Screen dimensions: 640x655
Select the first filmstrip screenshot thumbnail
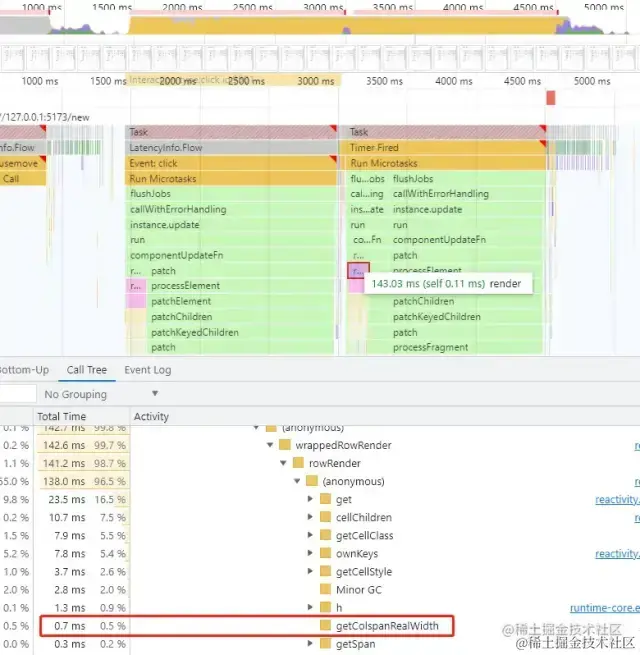[14, 58]
